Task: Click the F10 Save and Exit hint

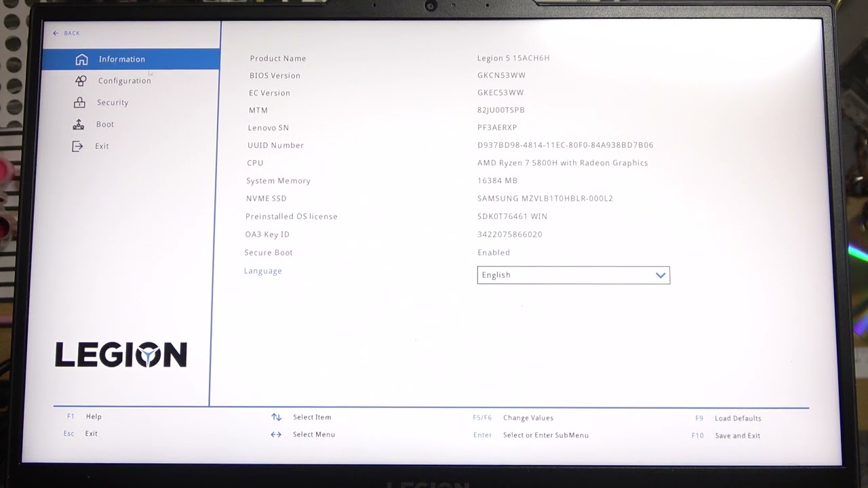Action: coord(726,436)
